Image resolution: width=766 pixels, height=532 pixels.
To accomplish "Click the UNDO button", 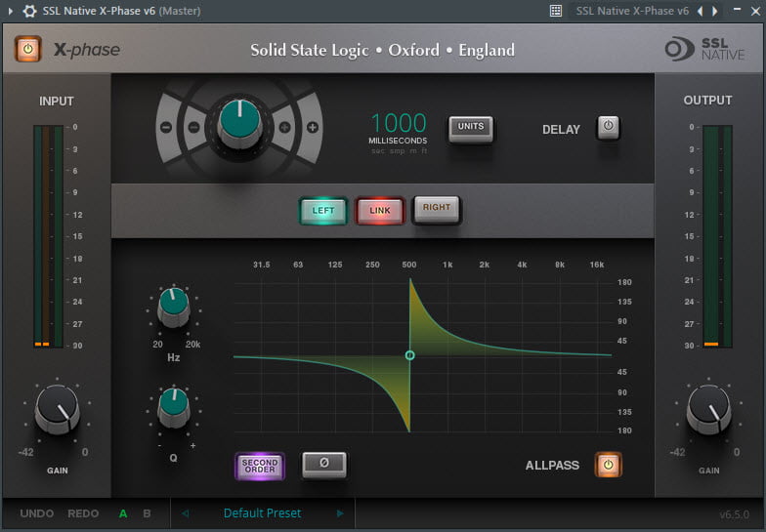I will (x=37, y=513).
